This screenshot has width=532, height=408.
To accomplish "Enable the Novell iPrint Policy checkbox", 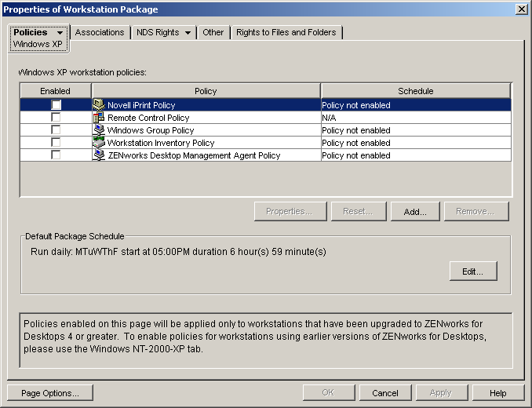I will point(56,105).
